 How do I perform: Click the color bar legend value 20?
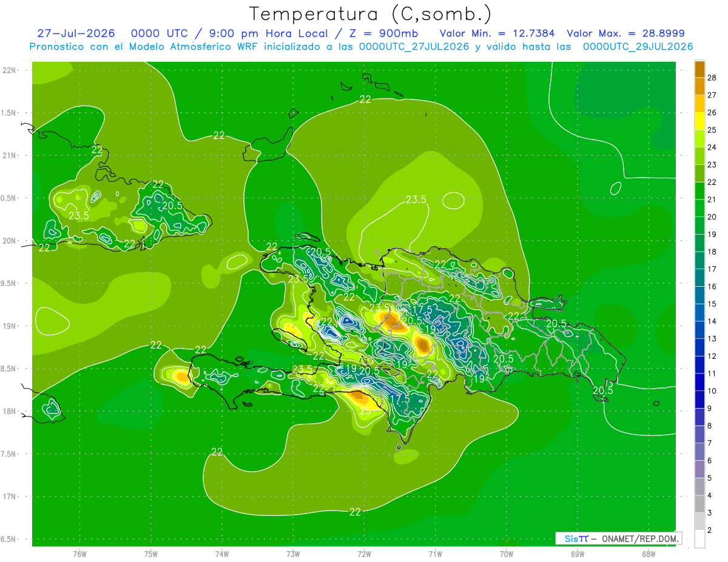(712, 217)
